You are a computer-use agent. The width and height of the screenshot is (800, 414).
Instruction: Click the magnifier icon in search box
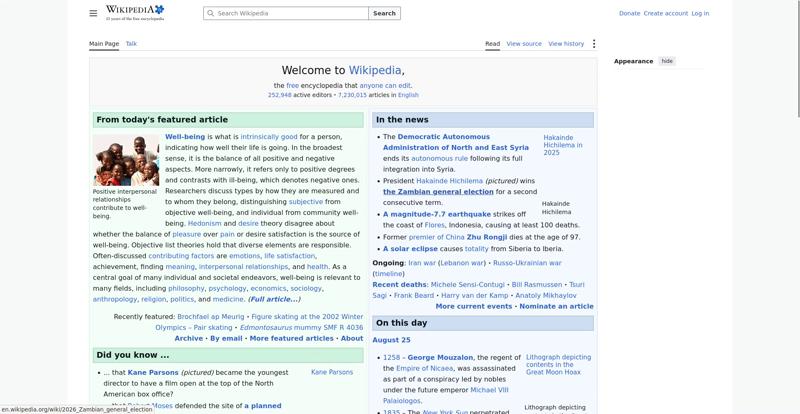tap(210, 13)
